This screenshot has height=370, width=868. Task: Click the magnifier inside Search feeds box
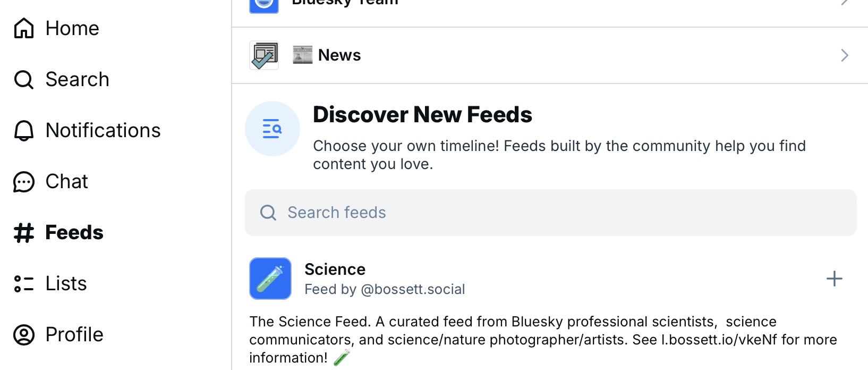[268, 213]
